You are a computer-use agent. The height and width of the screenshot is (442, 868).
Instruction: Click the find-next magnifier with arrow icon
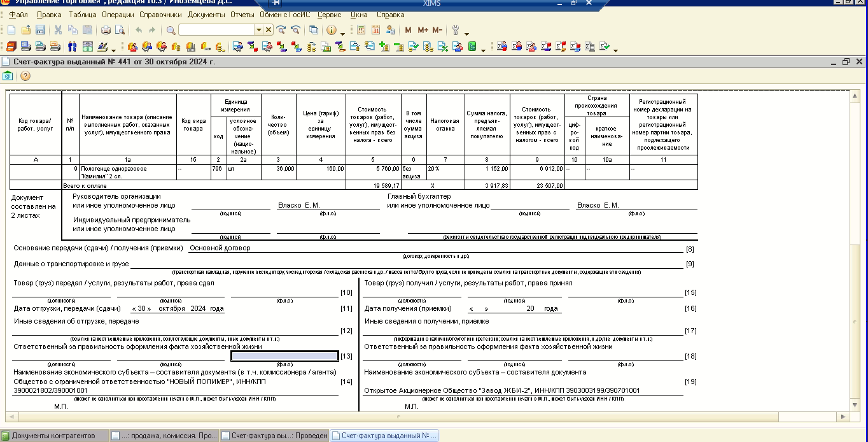coord(281,30)
